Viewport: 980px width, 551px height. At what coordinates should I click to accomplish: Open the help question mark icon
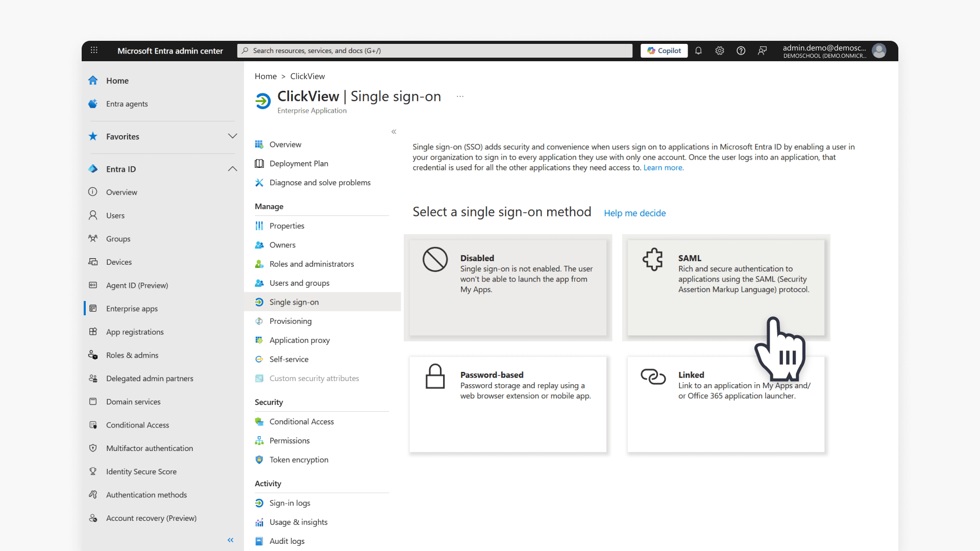(x=741, y=51)
